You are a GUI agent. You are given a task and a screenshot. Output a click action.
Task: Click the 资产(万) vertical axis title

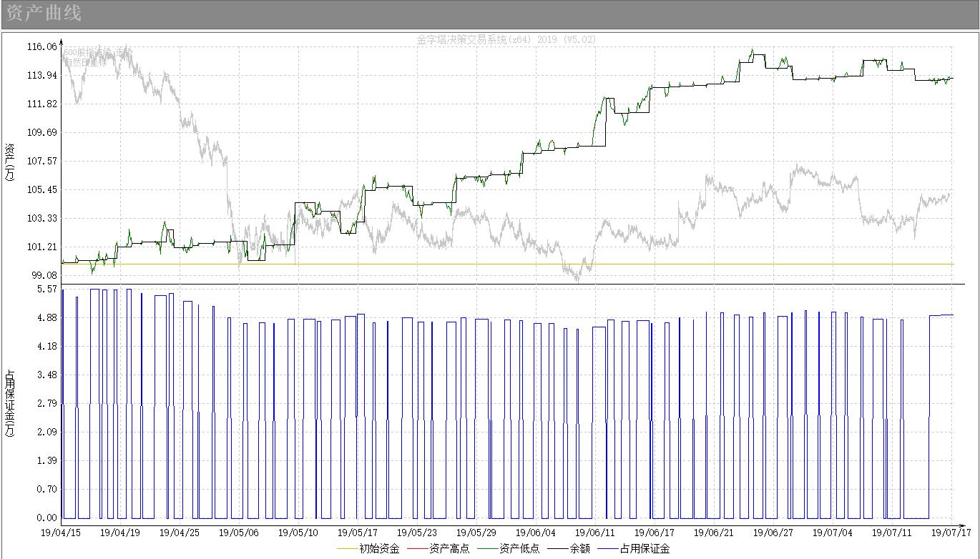10,162
